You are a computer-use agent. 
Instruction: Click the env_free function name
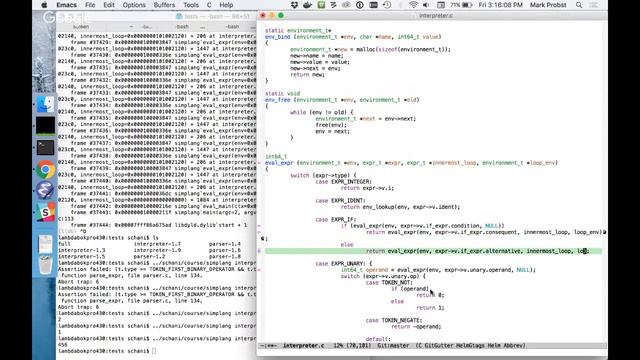pos(277,100)
